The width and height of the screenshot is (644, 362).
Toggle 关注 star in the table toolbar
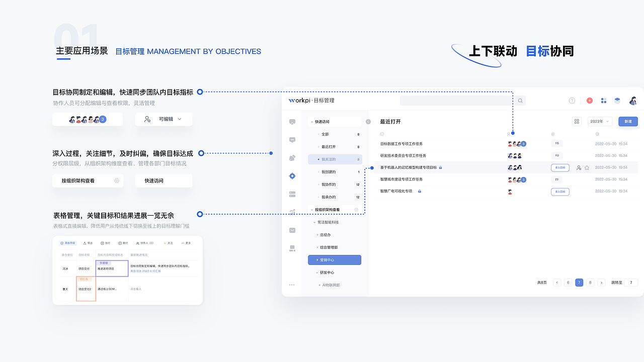pos(168,243)
